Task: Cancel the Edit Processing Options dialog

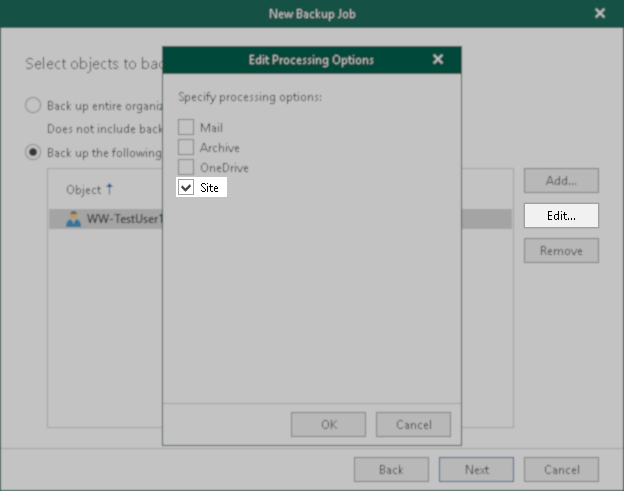Action: (x=413, y=425)
